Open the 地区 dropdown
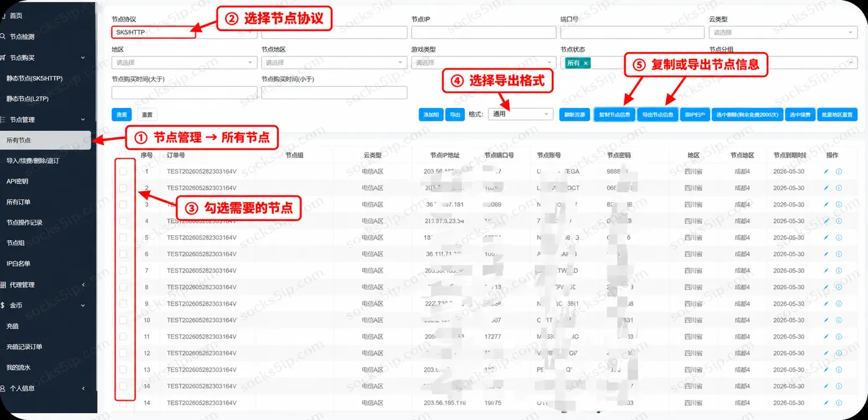 pos(184,63)
